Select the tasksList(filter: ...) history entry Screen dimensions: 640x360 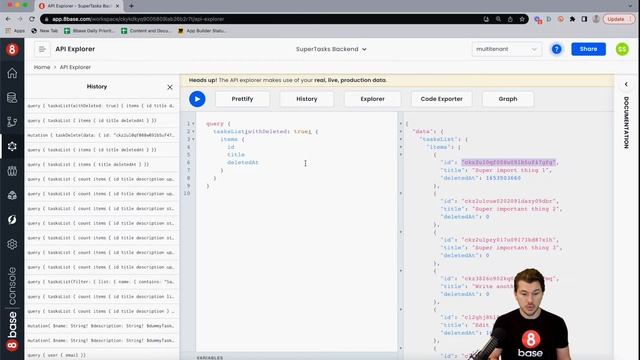102,282
